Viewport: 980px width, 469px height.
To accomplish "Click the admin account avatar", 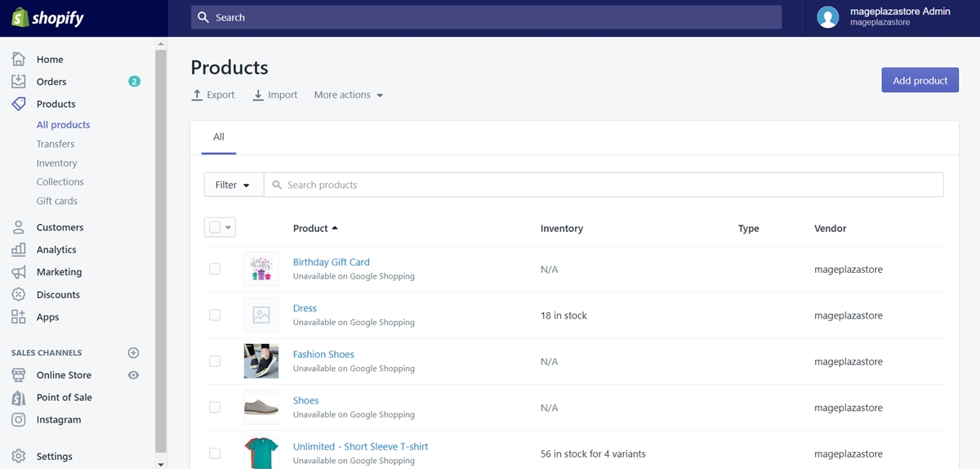I will (x=828, y=17).
